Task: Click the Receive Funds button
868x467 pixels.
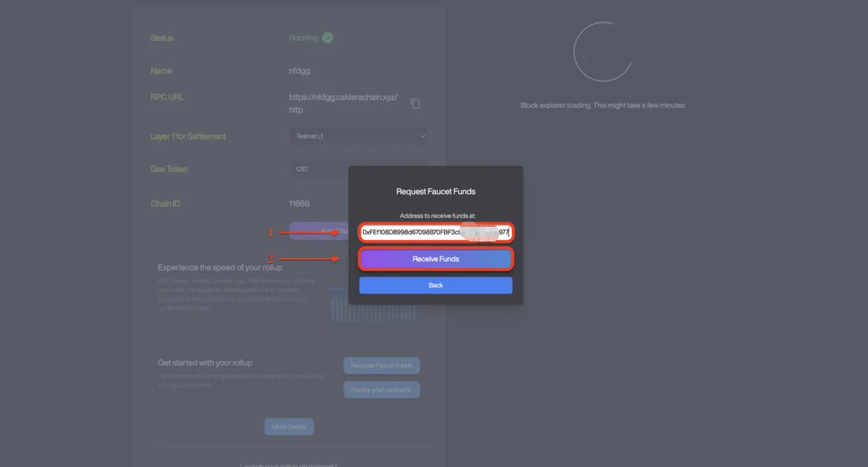Action: (435, 259)
